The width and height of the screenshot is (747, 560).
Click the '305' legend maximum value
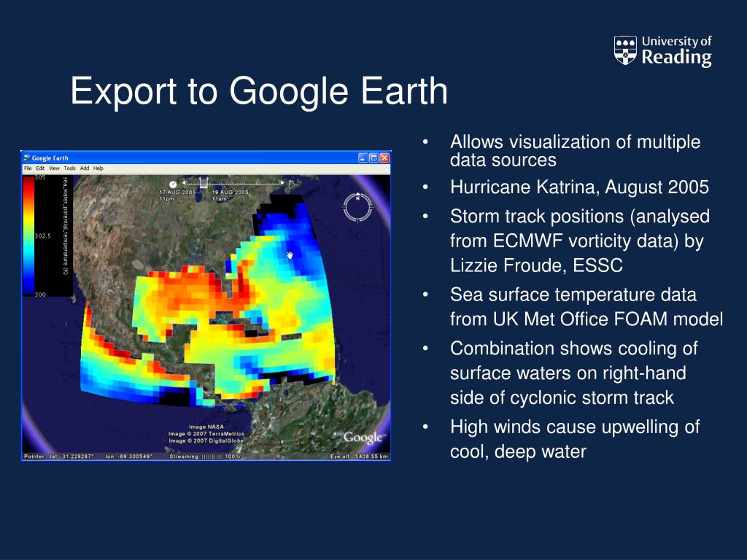pos(40,177)
